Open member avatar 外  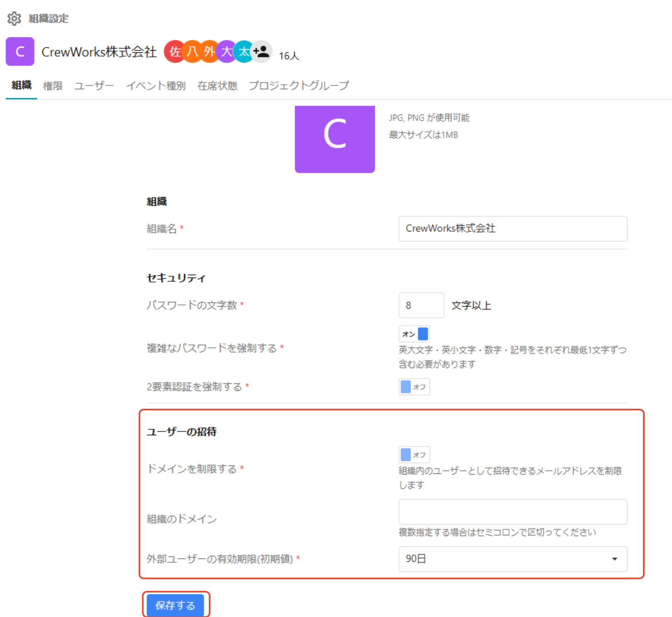click(209, 51)
